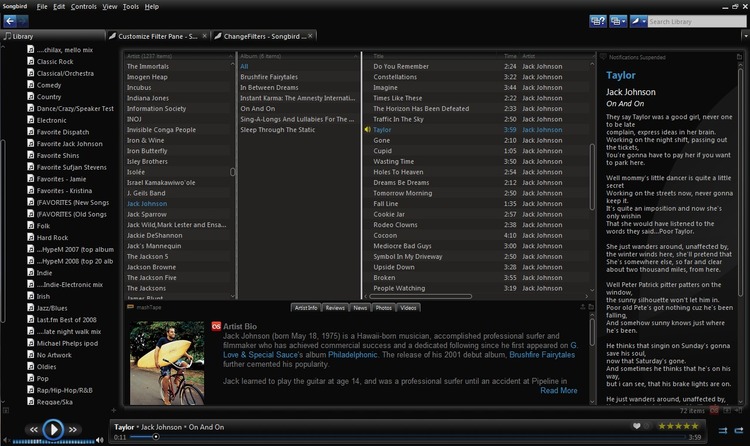Select the News tab in mashTape

360,308
